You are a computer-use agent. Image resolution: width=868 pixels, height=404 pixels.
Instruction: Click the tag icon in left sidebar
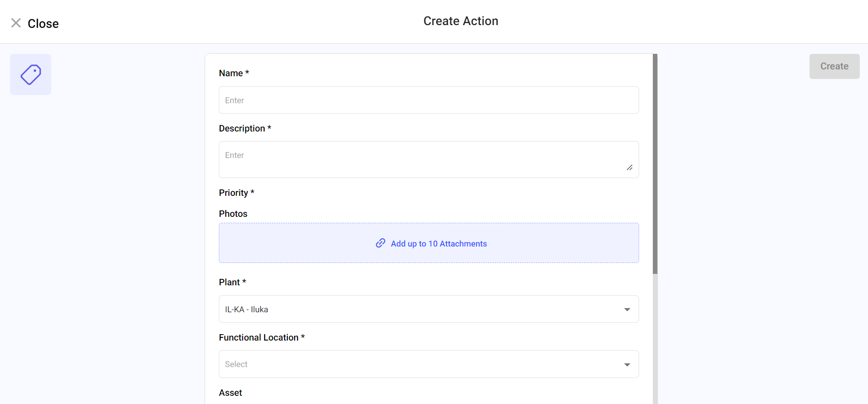pyautogui.click(x=31, y=74)
